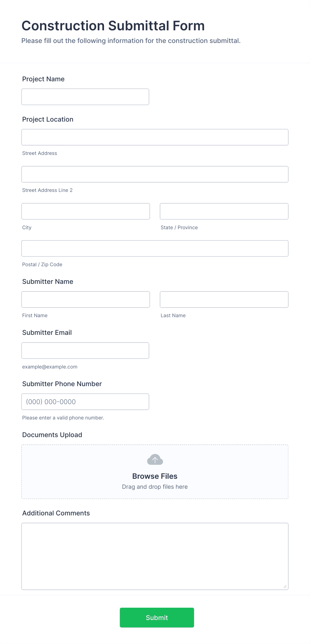This screenshot has height=644, width=310.
Task: Click the Submitter Name label
Action: [48, 282]
